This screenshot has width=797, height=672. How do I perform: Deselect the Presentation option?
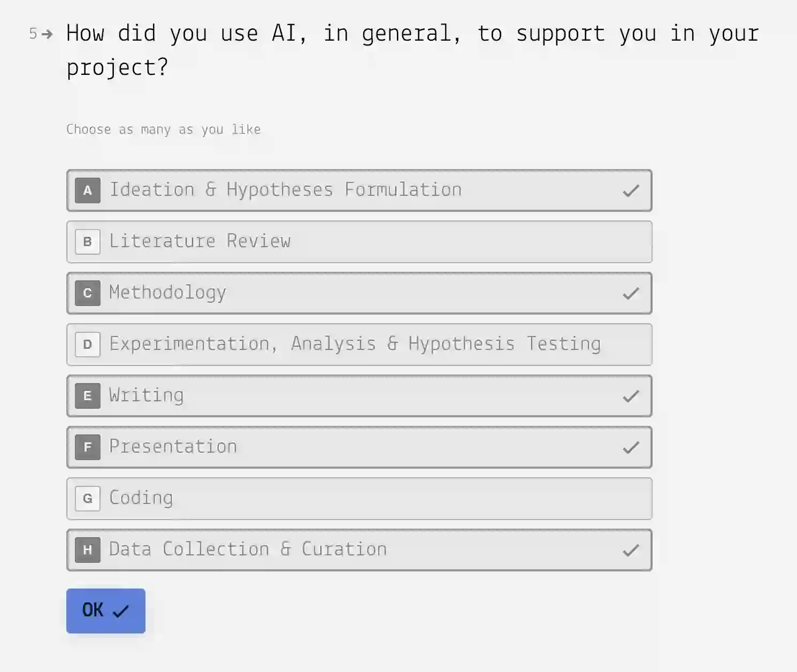tap(359, 447)
